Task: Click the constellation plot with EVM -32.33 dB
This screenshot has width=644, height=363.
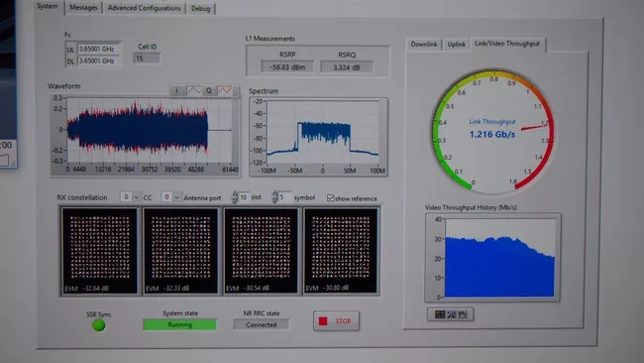Action: (180, 251)
